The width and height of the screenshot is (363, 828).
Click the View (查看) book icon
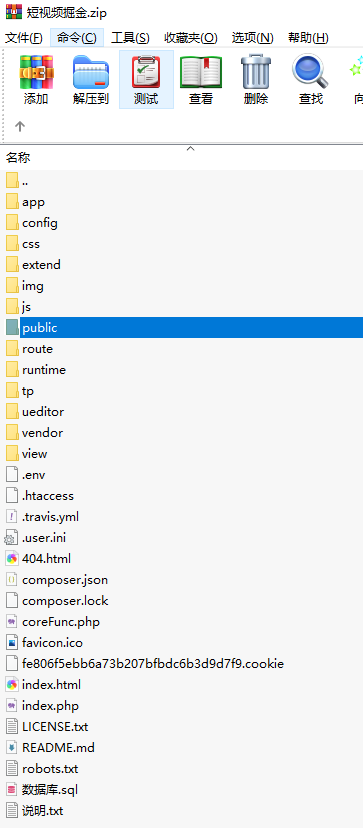pos(201,72)
